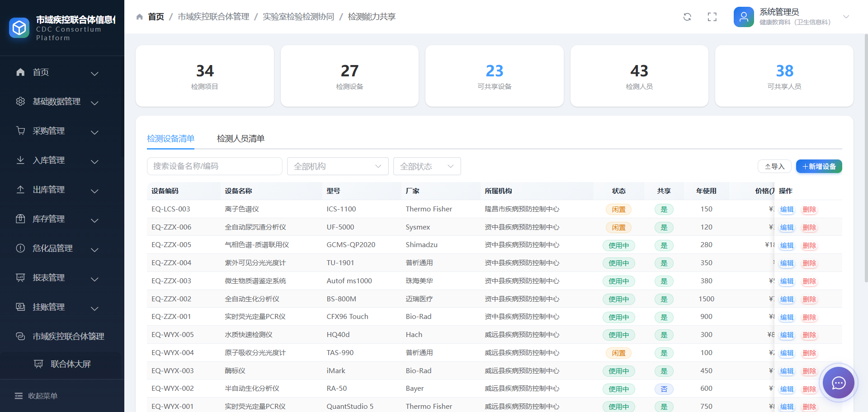Expand the 库存管理 chevron
This screenshot has width=868, height=412.
click(x=94, y=220)
